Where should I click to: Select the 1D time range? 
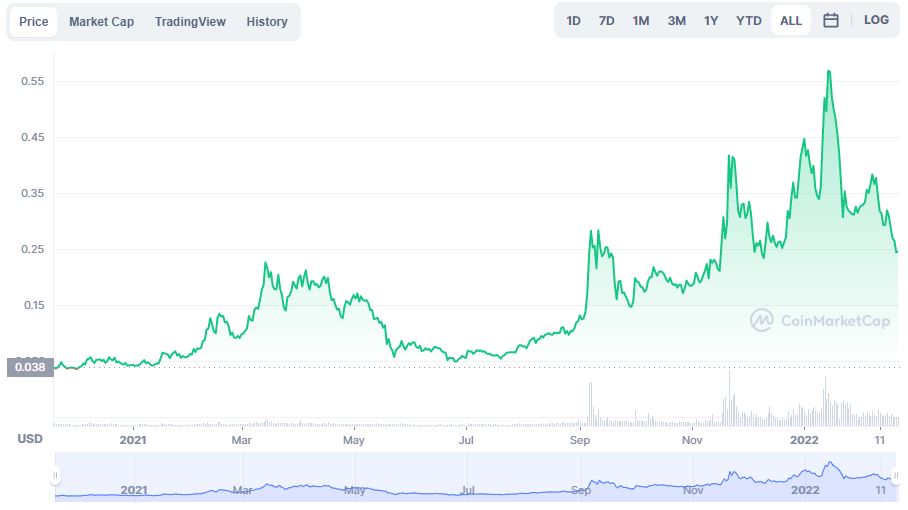(573, 21)
